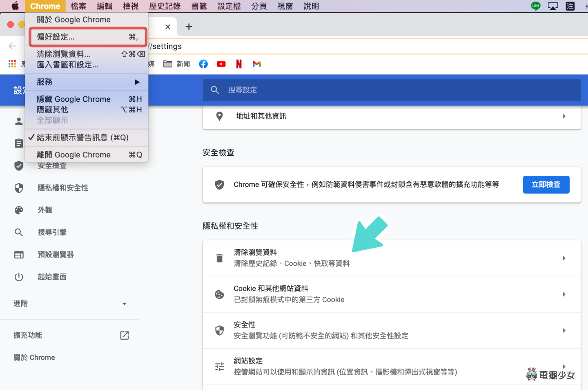This screenshot has height=390, width=588.
Task: Open the 歷史記錄 menu
Action: [x=165, y=6]
